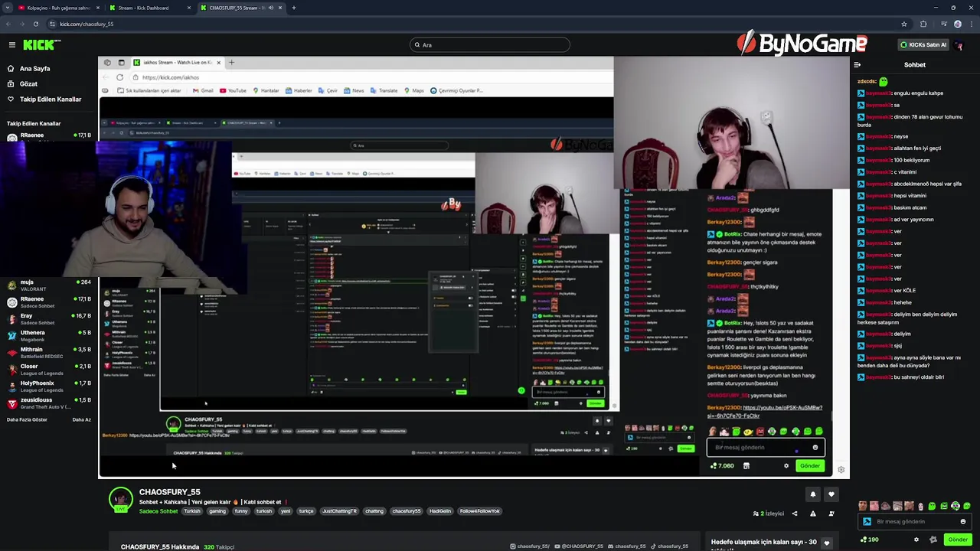Follow the channel with the heart icon
Viewport: 980px width, 551px height.
pos(831,494)
